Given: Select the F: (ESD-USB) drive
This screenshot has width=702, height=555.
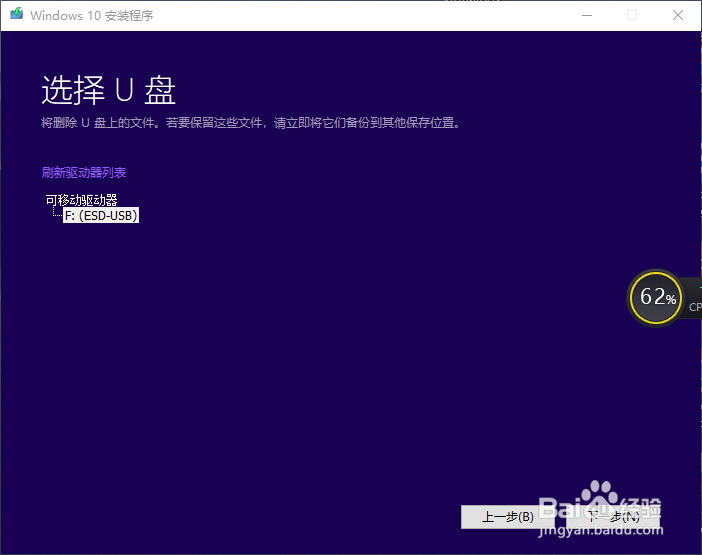Looking at the screenshot, I should (x=101, y=215).
